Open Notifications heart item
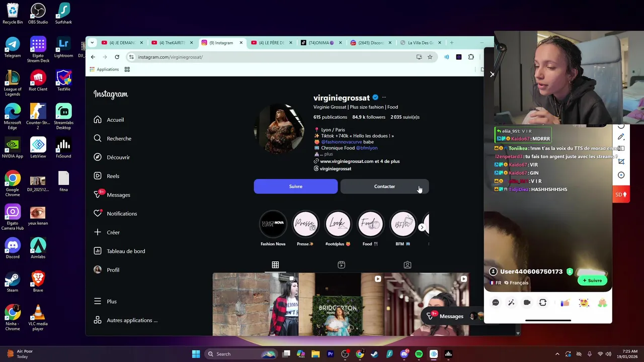The width and height of the screenshot is (644, 362). [115, 214]
